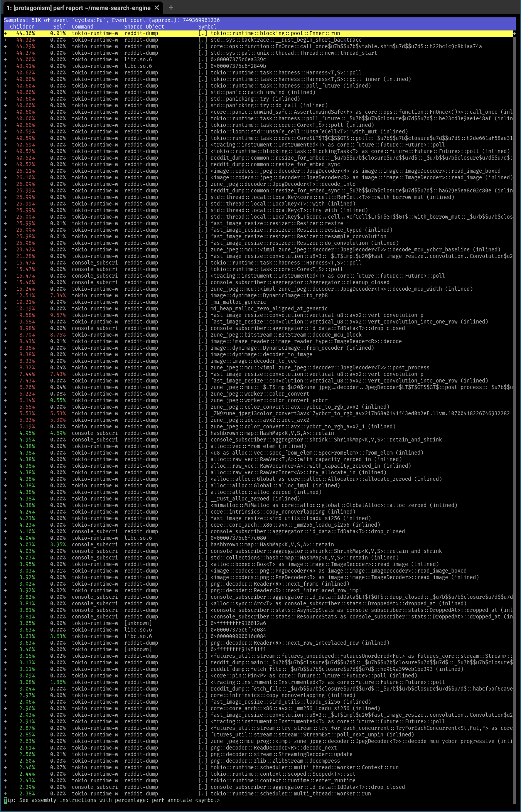Screen dimensions: 521x812
Task: Select the decode_mcu_ycbcr_baseline row
Action: [x=258, y=249]
